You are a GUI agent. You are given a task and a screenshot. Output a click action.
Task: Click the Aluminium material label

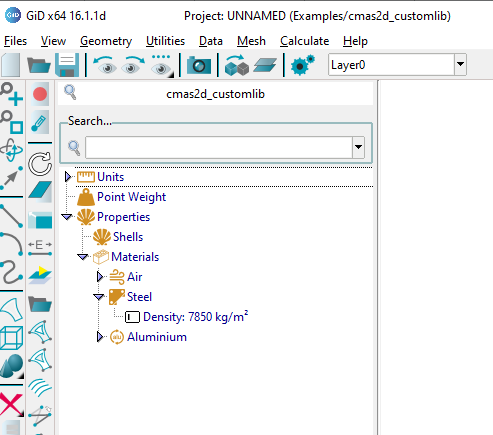pos(157,337)
